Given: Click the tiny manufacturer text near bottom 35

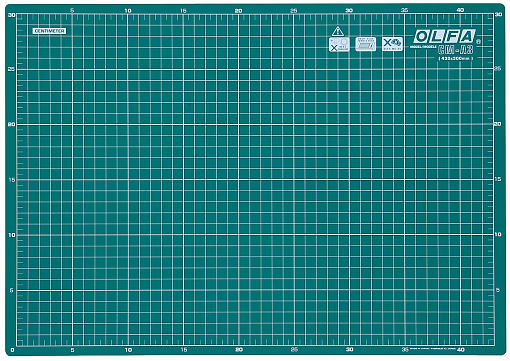Looking at the screenshot, I should (x=432, y=348).
